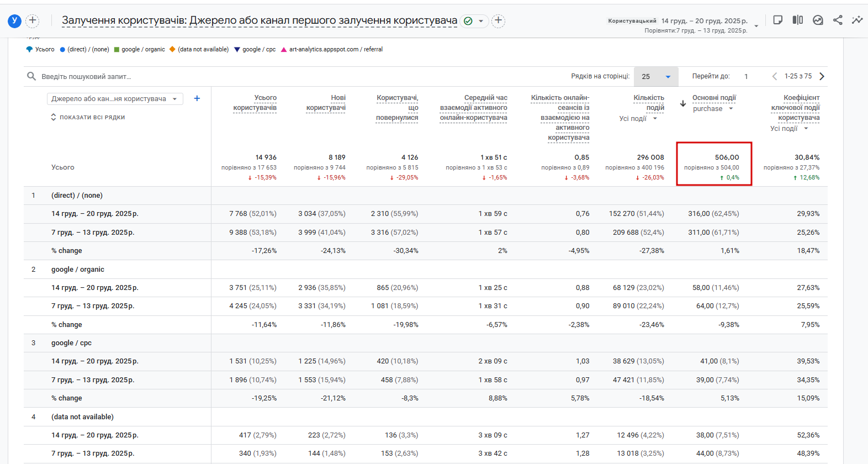The height and width of the screenshot is (464, 868).
Task: Click the "316,00 (62,45%)" purchase cell
Action: click(x=713, y=214)
